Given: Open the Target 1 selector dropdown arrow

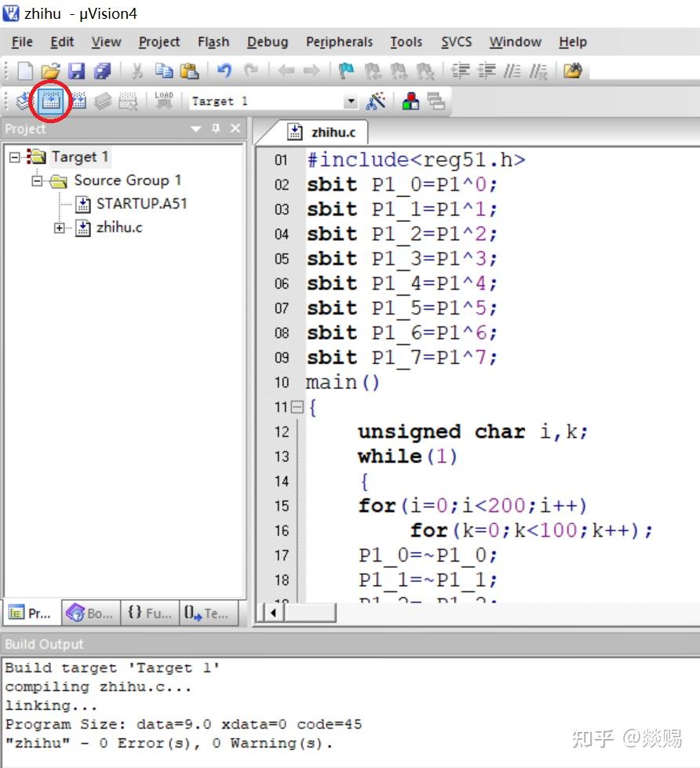Looking at the screenshot, I should click(x=350, y=101).
